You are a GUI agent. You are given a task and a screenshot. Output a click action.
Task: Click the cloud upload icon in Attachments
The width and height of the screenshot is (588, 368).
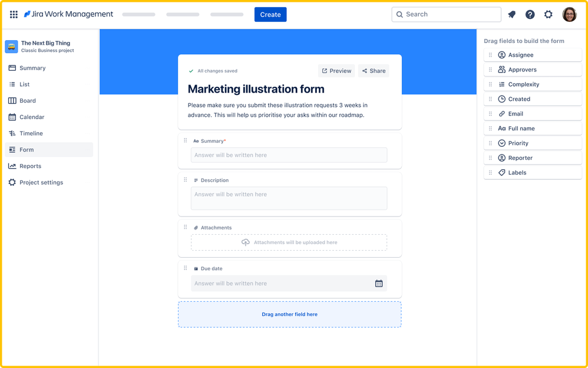click(246, 242)
